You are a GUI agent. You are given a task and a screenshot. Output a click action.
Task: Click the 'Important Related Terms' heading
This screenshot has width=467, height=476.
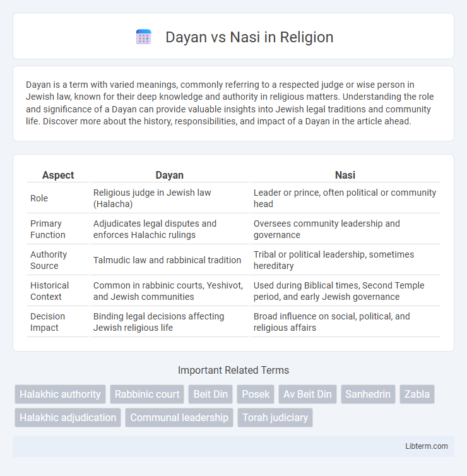(233, 371)
